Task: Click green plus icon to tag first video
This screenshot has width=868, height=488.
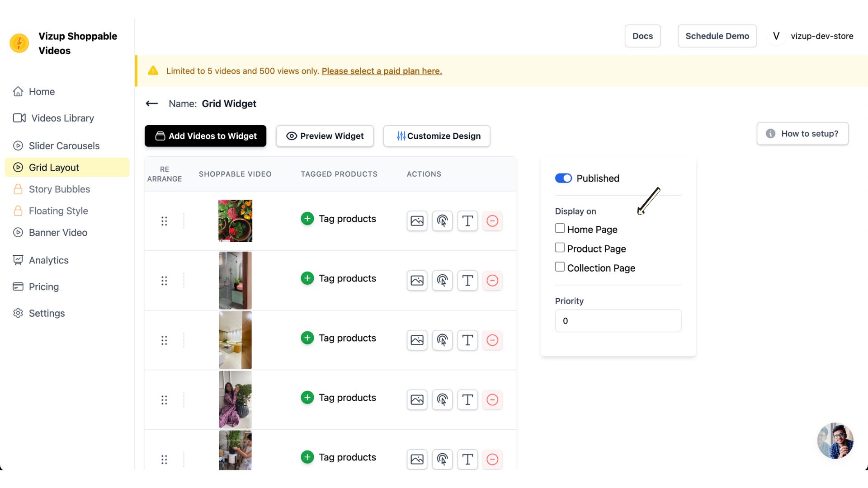Action: tap(307, 219)
